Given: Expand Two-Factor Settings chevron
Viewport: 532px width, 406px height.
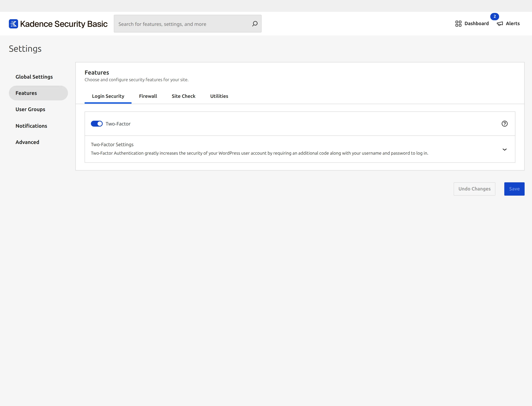Looking at the screenshot, I should (504, 150).
